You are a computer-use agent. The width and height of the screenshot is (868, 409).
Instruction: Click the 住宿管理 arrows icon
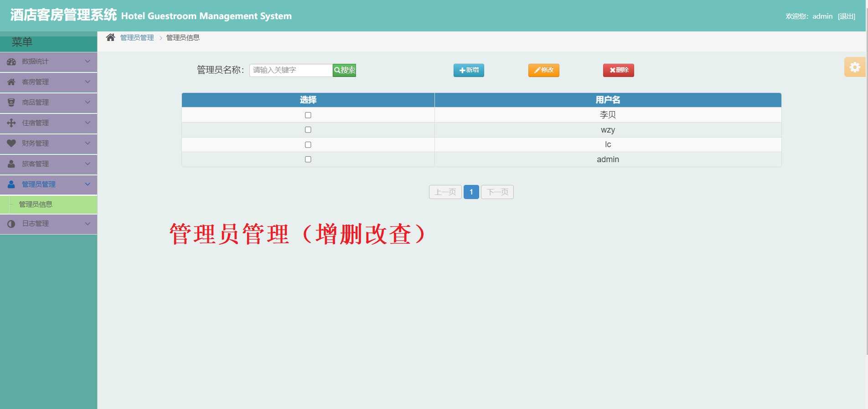click(11, 123)
